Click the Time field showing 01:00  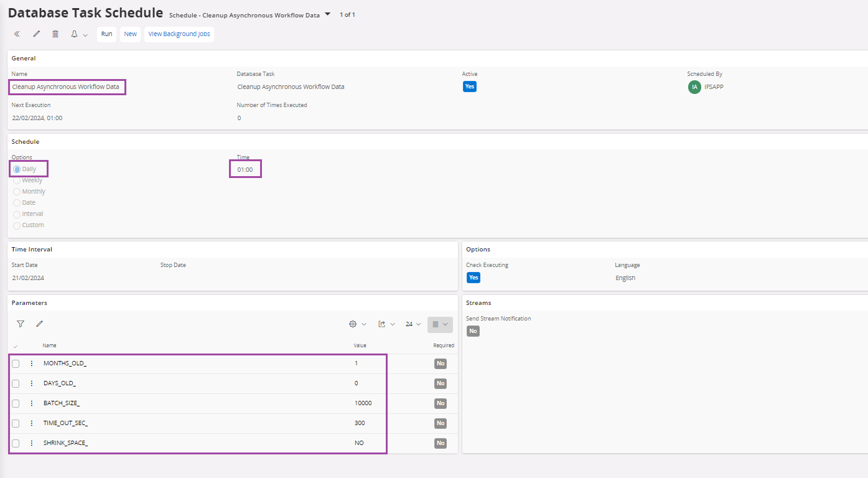(245, 169)
